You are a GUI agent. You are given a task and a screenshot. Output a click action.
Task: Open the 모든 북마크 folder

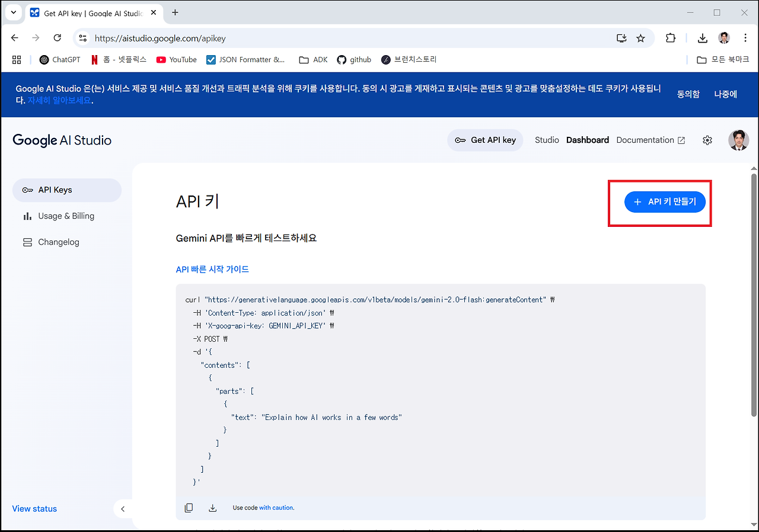click(x=723, y=60)
